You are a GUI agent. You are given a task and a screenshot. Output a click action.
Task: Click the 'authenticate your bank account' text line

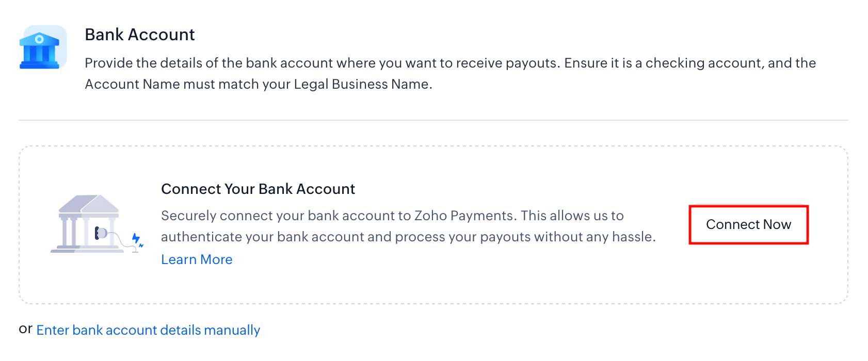408,237
